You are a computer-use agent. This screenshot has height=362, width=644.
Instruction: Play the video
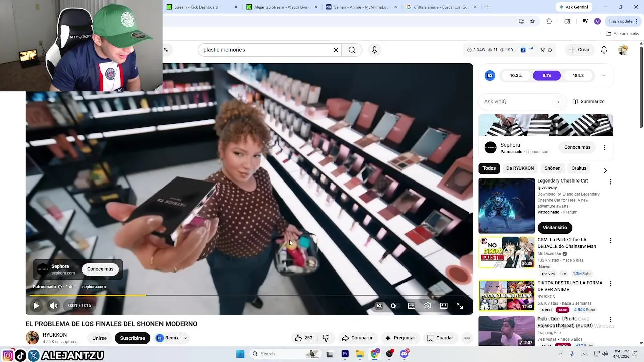pyautogui.click(x=36, y=306)
